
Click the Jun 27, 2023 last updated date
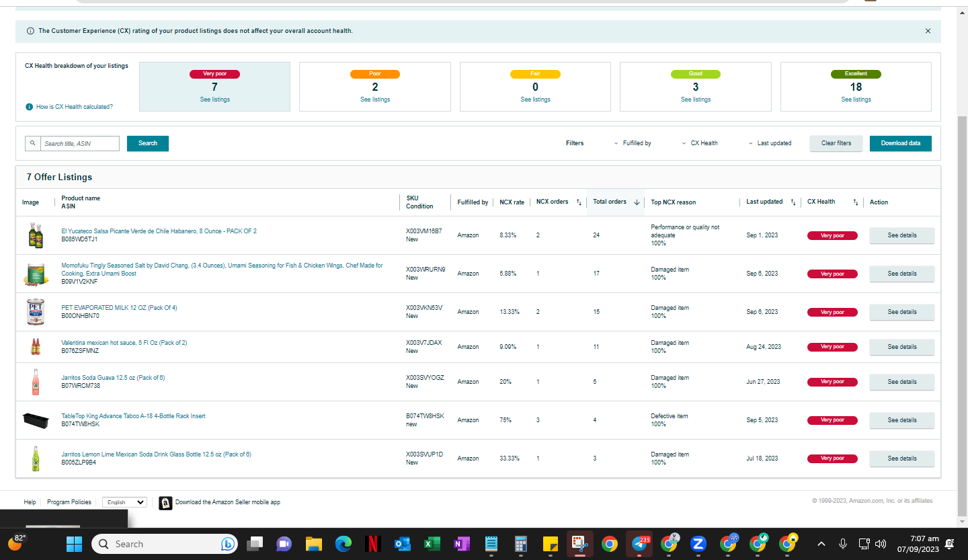[x=763, y=382]
